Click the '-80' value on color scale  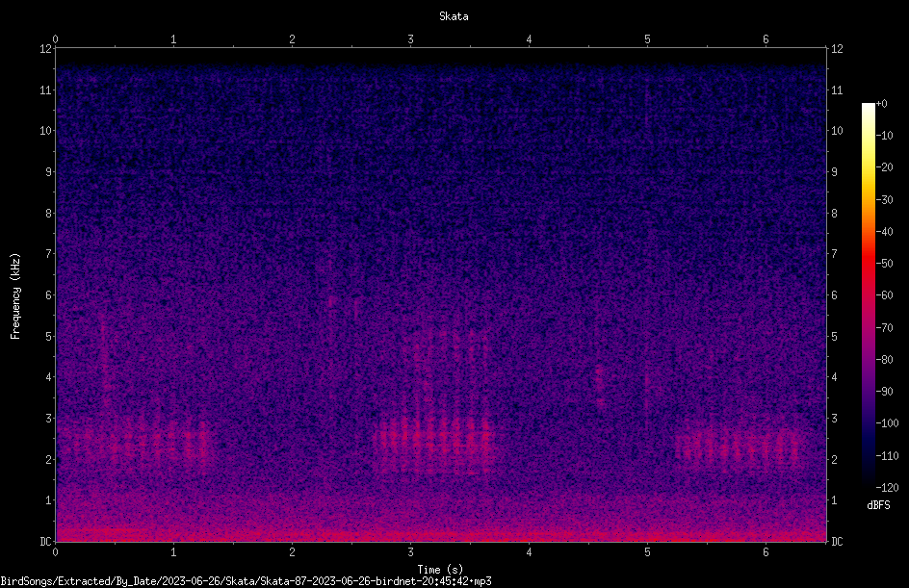[884, 359]
